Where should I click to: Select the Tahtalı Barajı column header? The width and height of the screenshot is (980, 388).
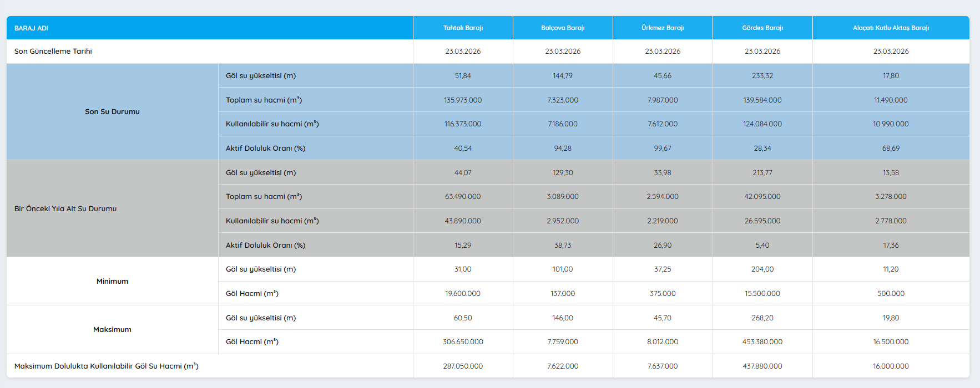pos(463,28)
